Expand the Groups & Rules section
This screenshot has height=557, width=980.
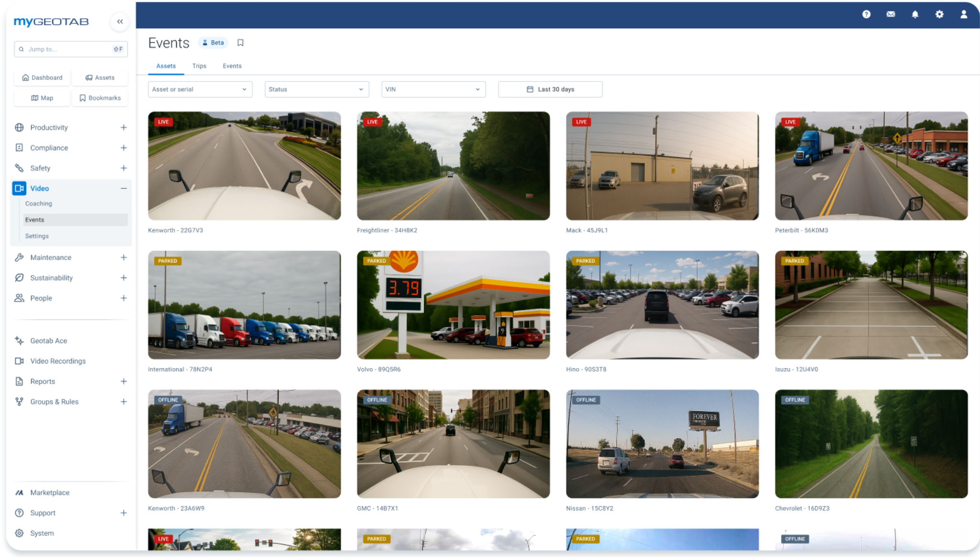[x=123, y=402]
